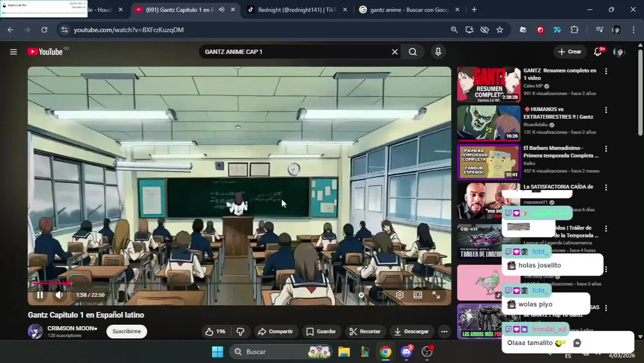The height and width of the screenshot is (363, 644).
Task: Pause the Gantz video
Action: point(40,295)
